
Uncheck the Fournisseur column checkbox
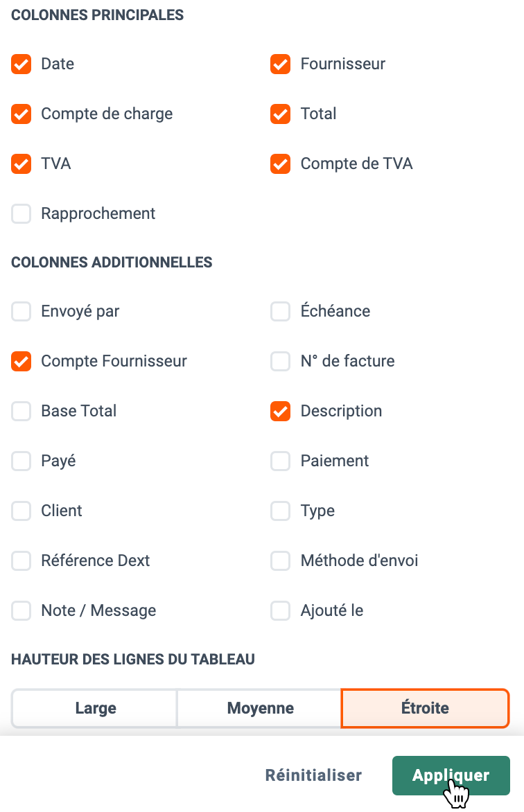click(x=281, y=64)
